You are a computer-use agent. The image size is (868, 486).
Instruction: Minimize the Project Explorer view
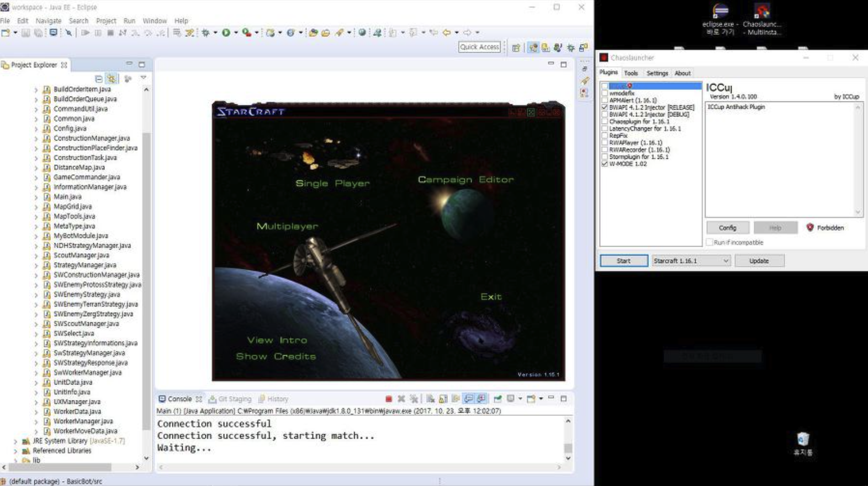coord(129,64)
